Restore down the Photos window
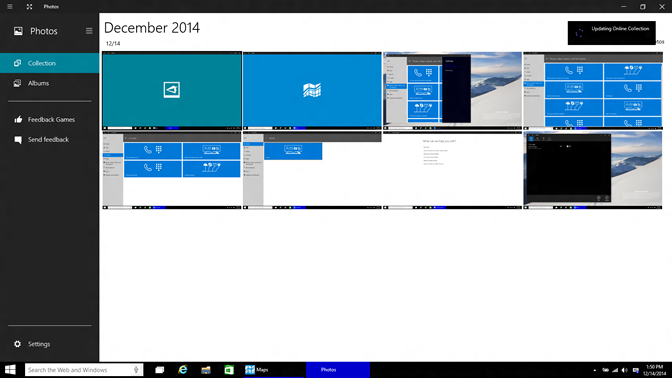 642,6
